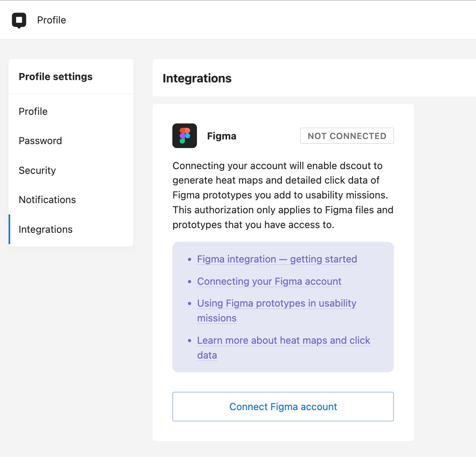Open "Figma integration — getting started" link
The height and width of the screenshot is (457, 476).
pyautogui.click(x=277, y=259)
